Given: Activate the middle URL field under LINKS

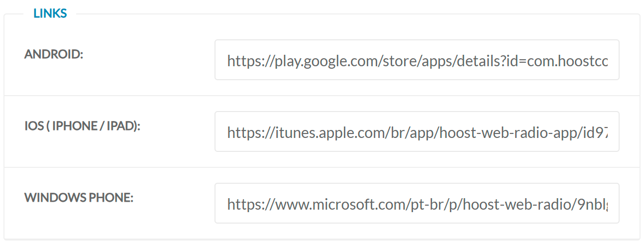Looking at the screenshot, I should tap(417, 132).
